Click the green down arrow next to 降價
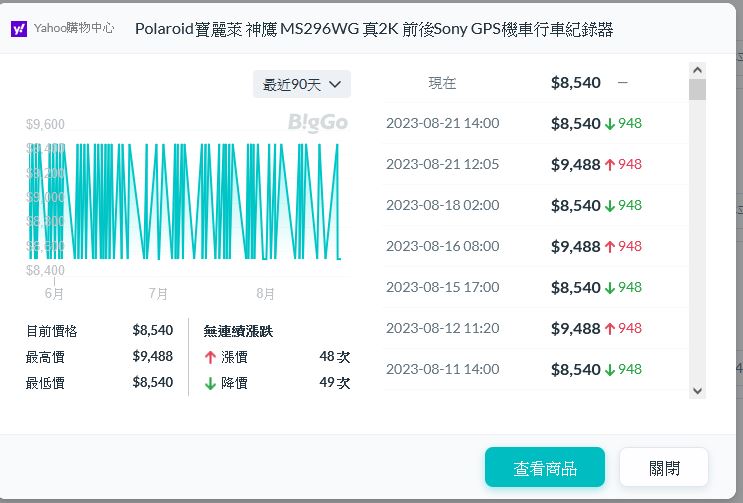Image resolution: width=743 pixels, height=503 pixels. coord(210,383)
